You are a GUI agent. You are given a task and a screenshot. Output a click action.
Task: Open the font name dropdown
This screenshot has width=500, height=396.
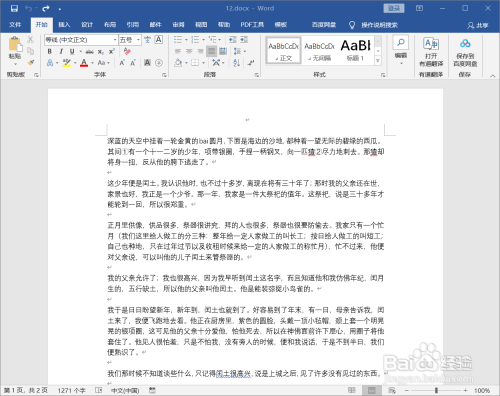(115, 40)
